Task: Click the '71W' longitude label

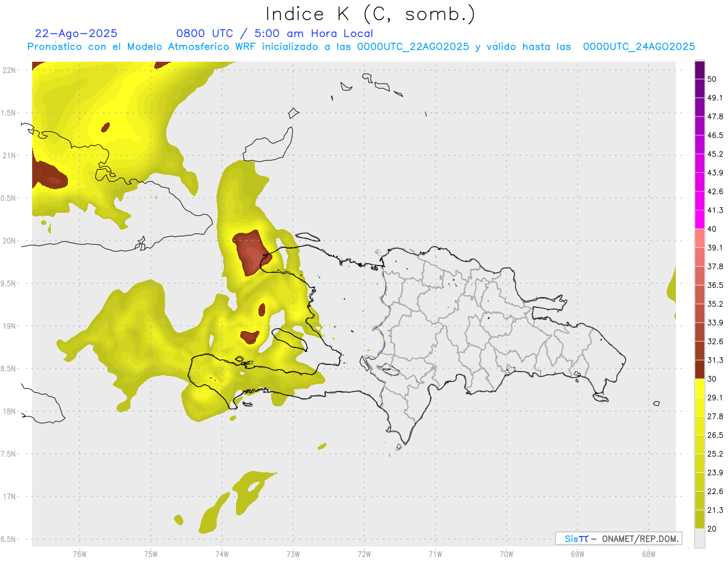Action: tap(435, 554)
